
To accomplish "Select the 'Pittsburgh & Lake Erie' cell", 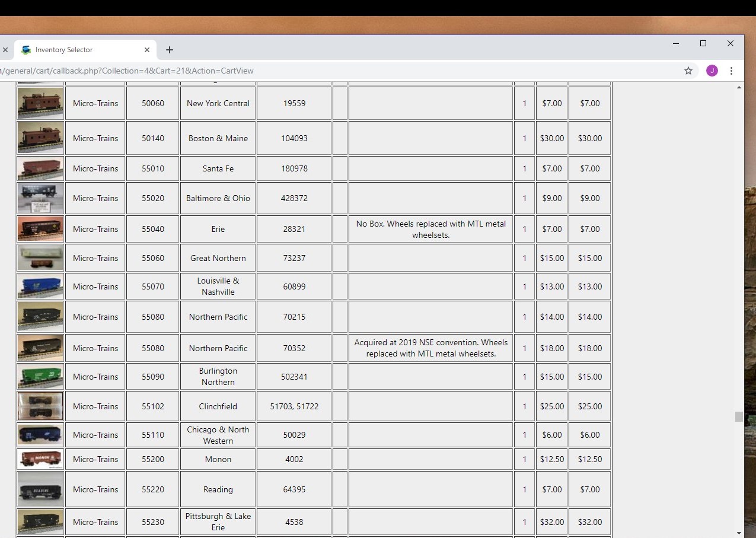I will [x=218, y=522].
